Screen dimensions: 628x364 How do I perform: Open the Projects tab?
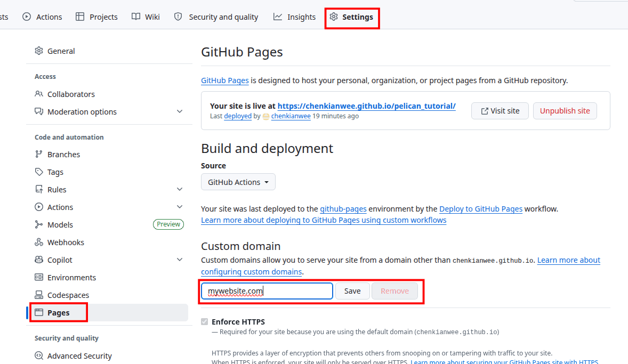click(x=97, y=17)
